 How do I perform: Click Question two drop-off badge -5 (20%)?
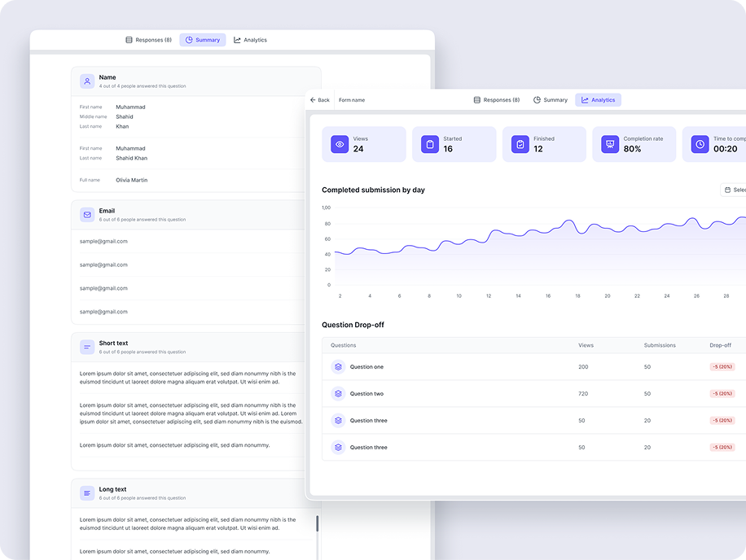(722, 394)
